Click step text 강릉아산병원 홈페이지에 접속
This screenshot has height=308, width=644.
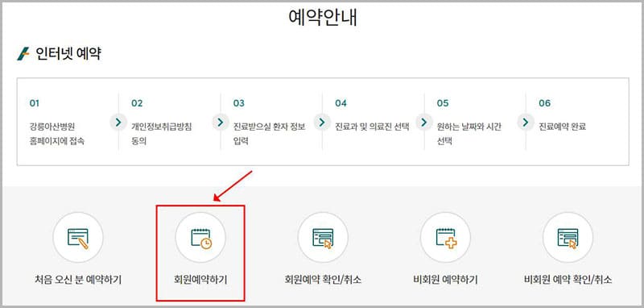(x=57, y=134)
